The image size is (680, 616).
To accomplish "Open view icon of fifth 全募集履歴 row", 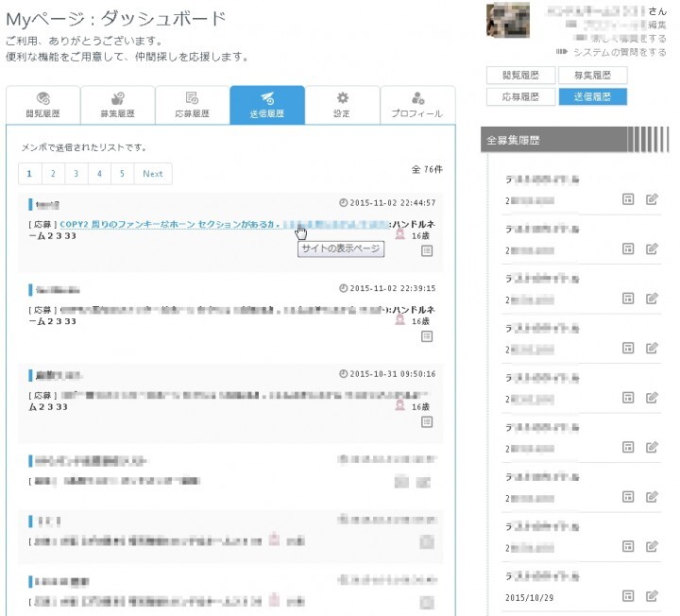I will 628,398.
